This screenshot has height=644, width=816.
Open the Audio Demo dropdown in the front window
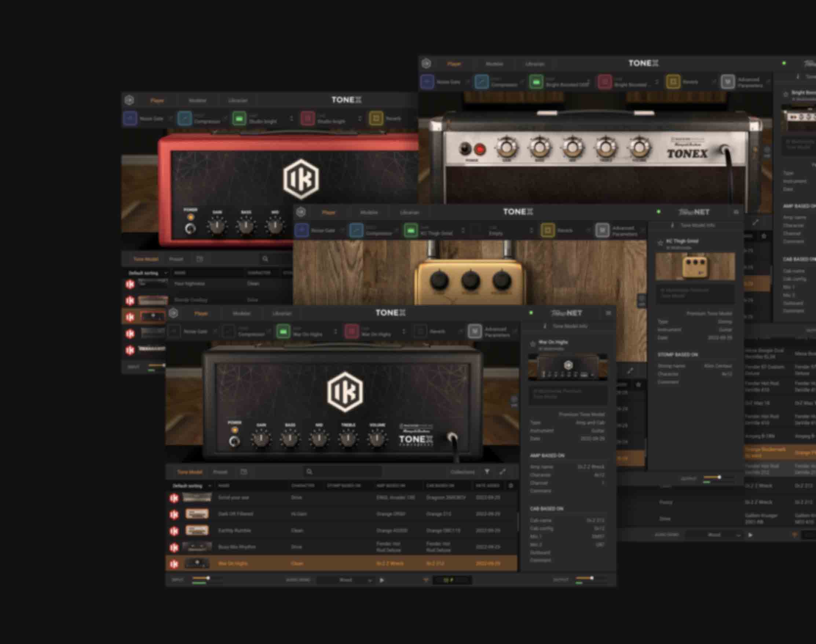[345, 580]
